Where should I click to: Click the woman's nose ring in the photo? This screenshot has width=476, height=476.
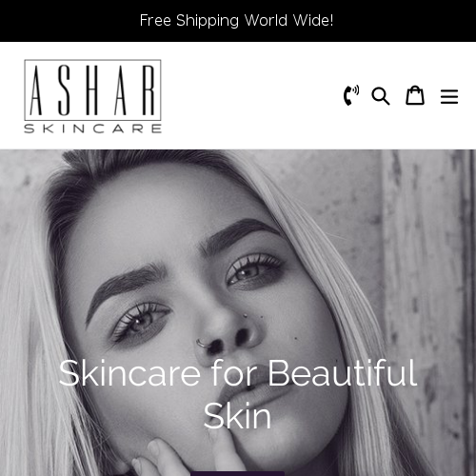point(201,344)
